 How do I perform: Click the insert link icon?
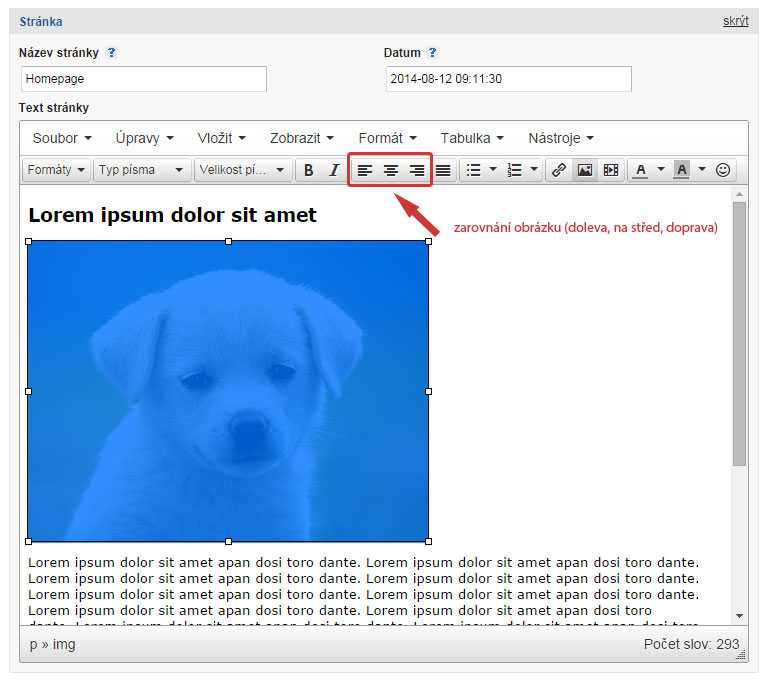pos(559,170)
